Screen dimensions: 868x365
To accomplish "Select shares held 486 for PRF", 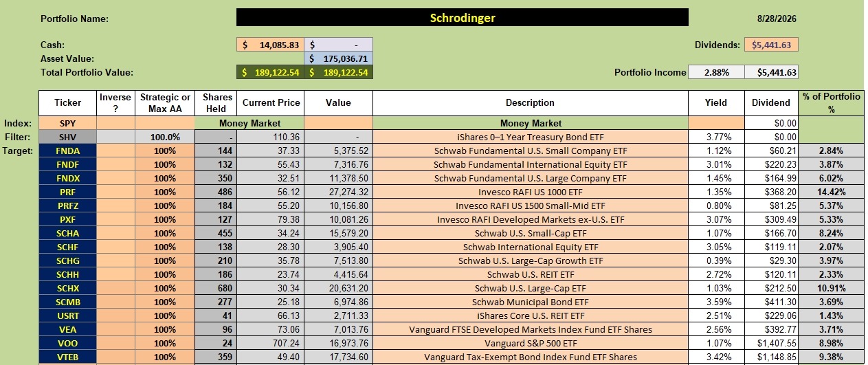I will (216, 192).
